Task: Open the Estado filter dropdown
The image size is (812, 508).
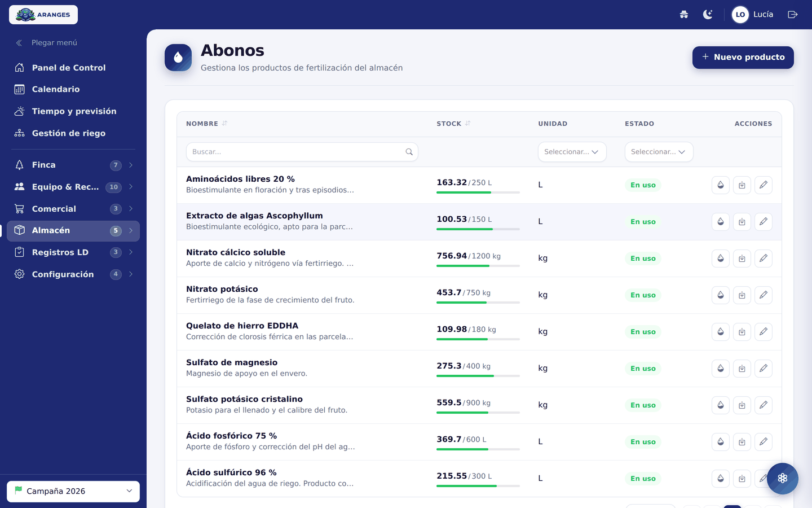Action: tap(659, 152)
